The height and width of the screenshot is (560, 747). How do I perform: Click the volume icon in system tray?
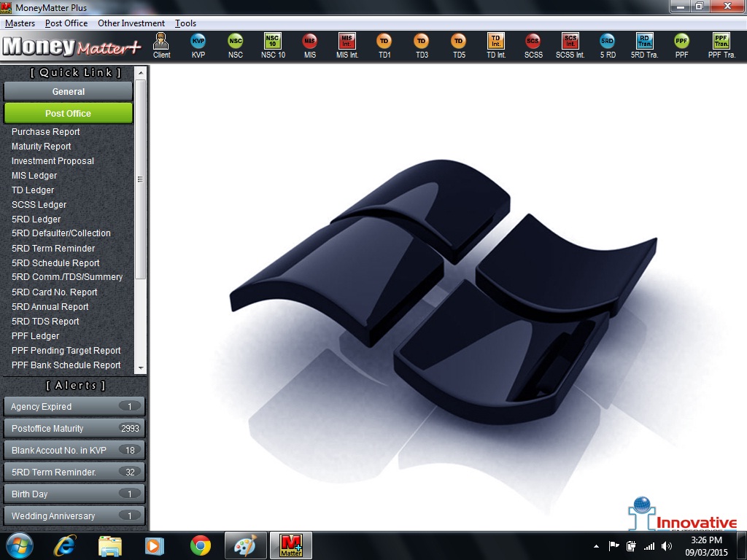[x=666, y=545]
